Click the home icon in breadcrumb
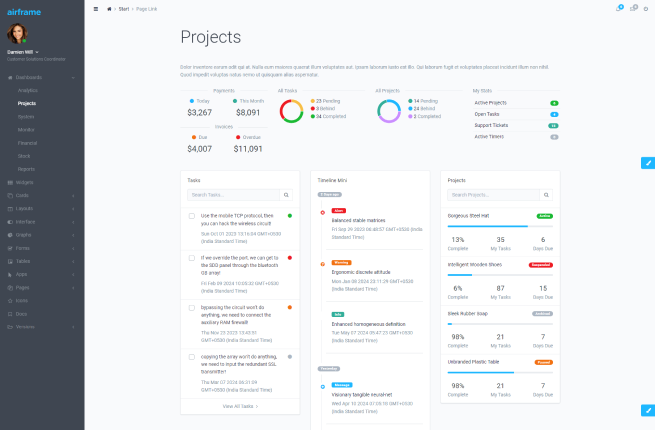The height and width of the screenshot is (430, 655). point(108,8)
